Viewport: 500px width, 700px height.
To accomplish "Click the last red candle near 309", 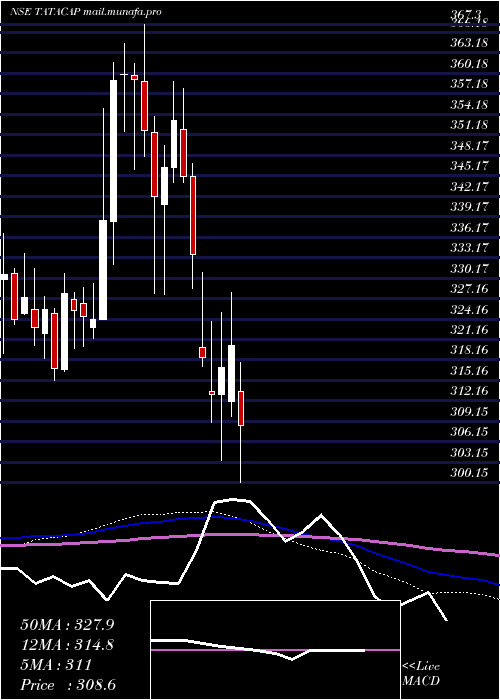I will click(x=241, y=408).
